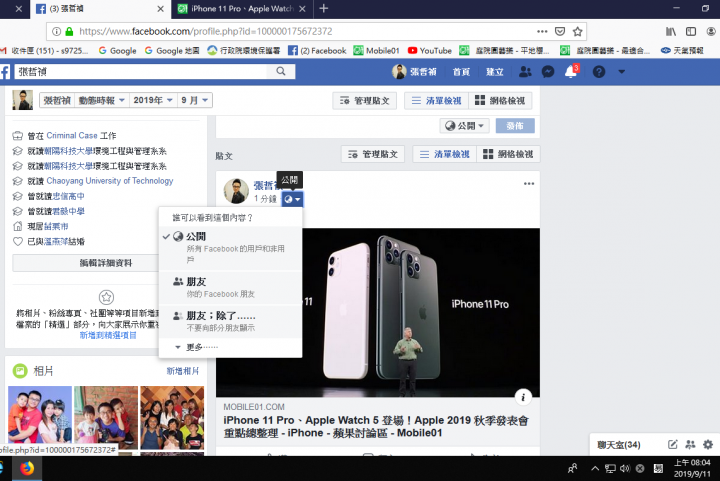Open notifications bell icon
Image resolution: width=720 pixels, height=481 pixels.
click(x=571, y=72)
